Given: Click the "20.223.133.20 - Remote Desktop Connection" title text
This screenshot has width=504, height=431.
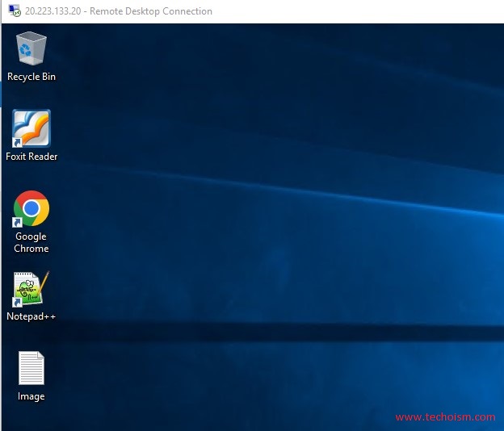Looking at the screenshot, I should tap(119, 11).
